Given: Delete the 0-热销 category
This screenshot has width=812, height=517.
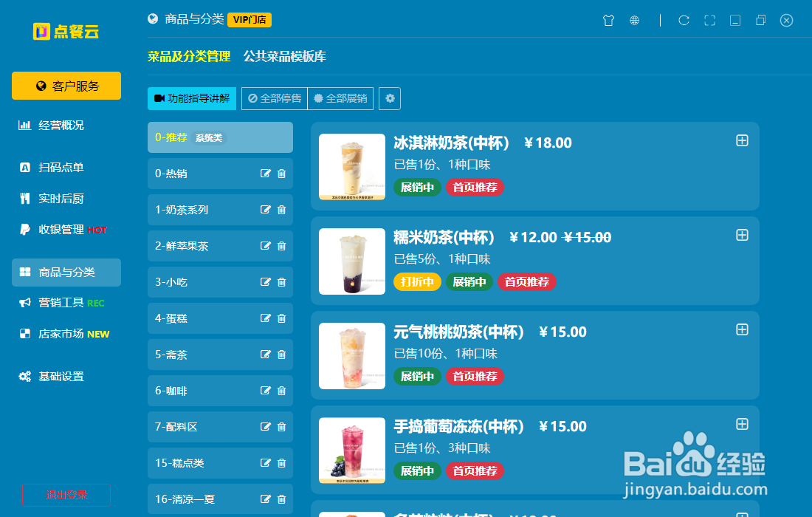Looking at the screenshot, I should [282, 174].
